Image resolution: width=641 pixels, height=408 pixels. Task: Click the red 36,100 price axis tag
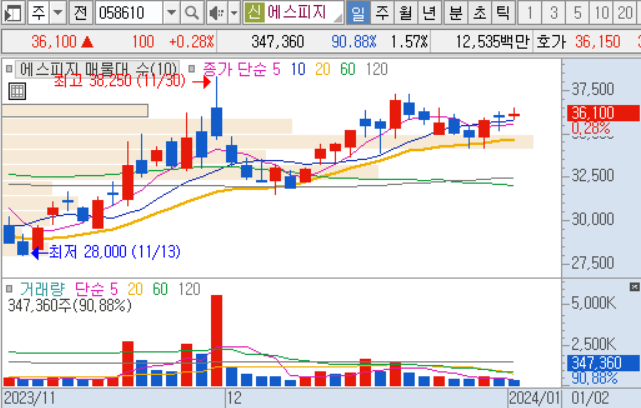603,113
